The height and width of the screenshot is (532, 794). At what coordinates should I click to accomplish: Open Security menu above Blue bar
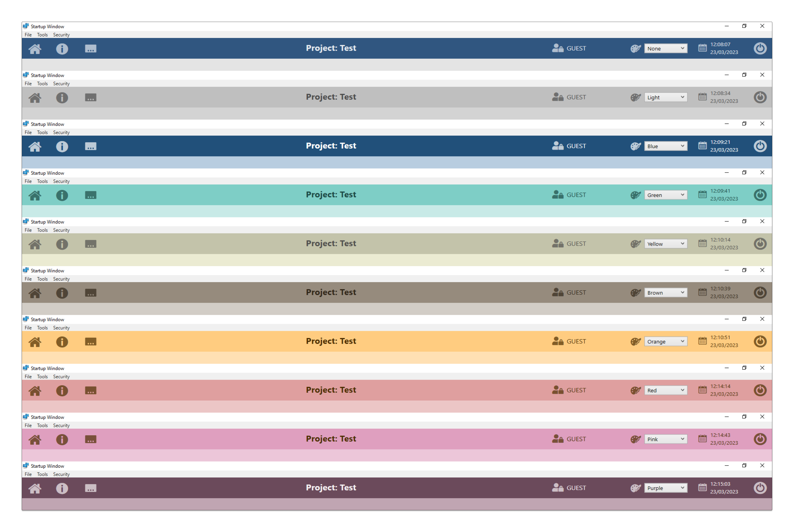pyautogui.click(x=61, y=133)
